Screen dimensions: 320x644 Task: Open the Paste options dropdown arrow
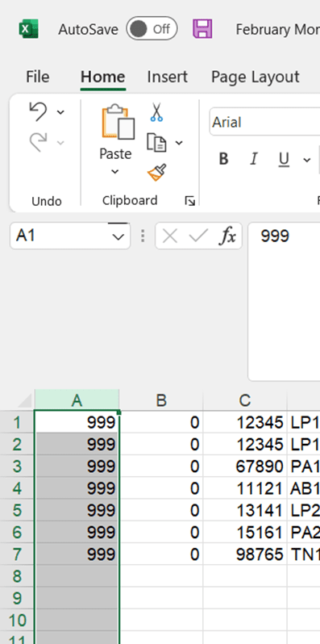pos(115,172)
